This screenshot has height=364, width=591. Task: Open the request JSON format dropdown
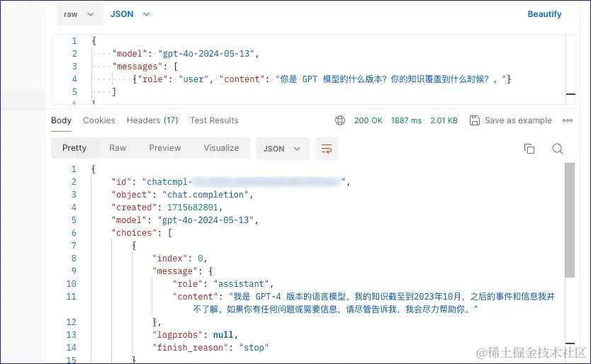(130, 14)
